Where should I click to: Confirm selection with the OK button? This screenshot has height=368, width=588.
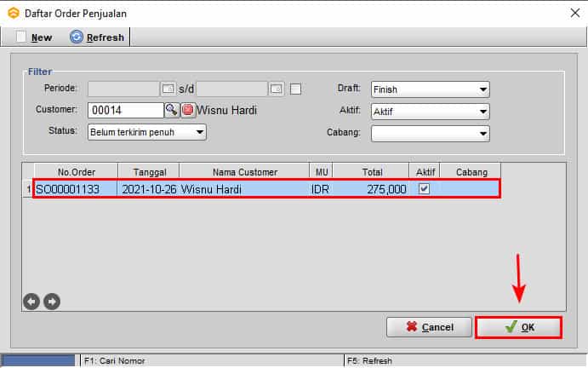pos(518,327)
